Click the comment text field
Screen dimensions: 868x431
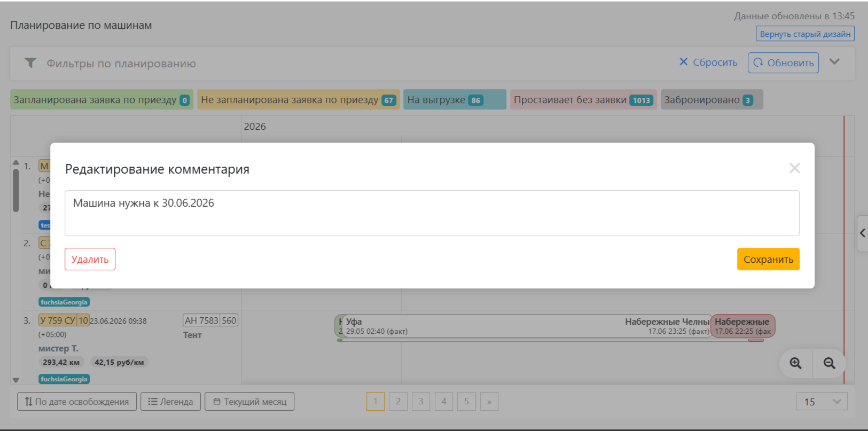coord(432,213)
